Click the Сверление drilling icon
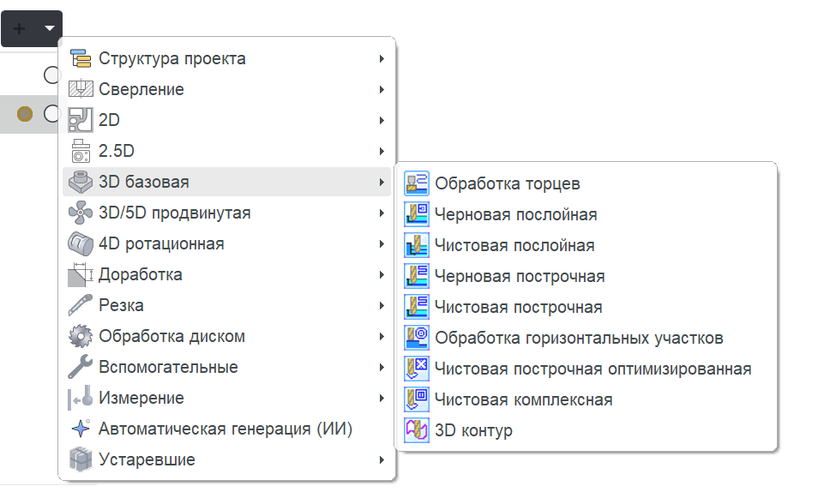This screenshot has height=504, width=836. pos(81,89)
